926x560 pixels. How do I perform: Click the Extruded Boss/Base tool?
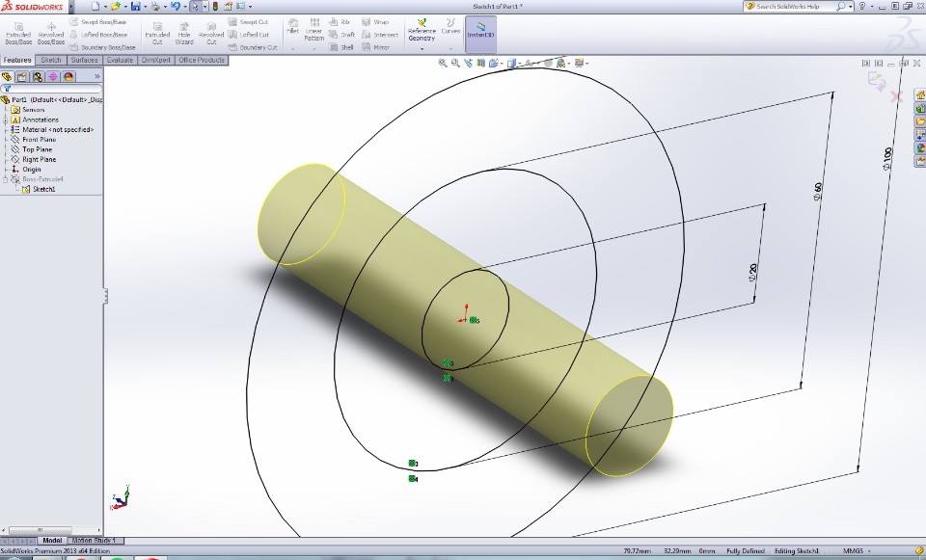click(18, 34)
